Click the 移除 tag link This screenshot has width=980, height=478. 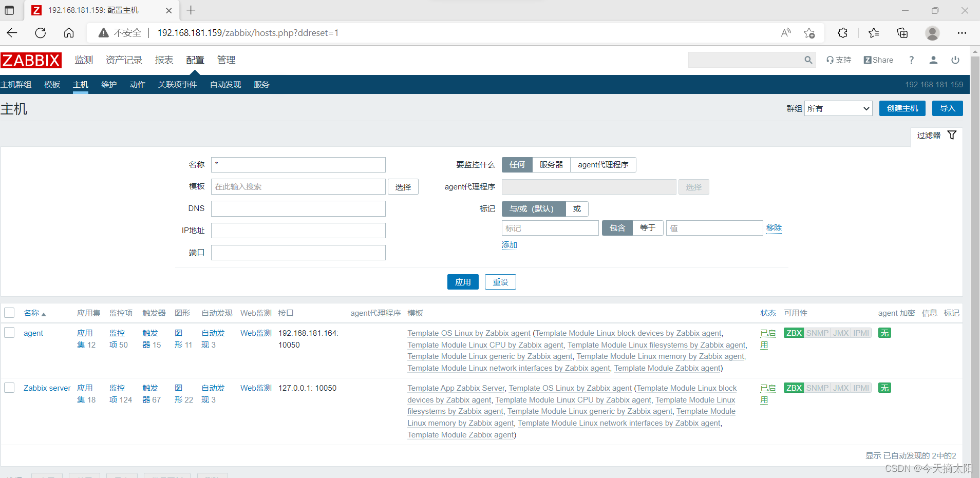[774, 227]
